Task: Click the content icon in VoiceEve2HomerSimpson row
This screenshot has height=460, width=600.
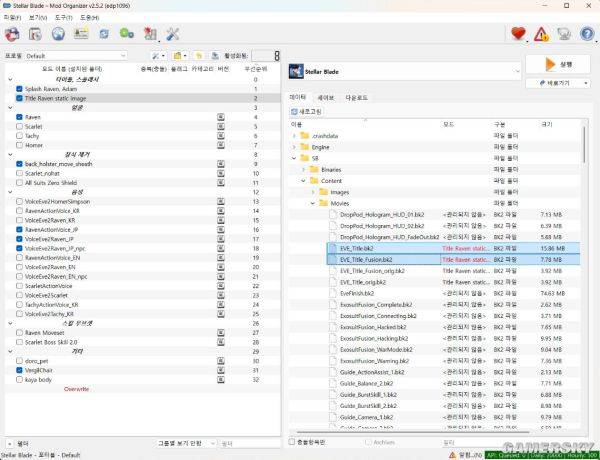Action: [221, 201]
